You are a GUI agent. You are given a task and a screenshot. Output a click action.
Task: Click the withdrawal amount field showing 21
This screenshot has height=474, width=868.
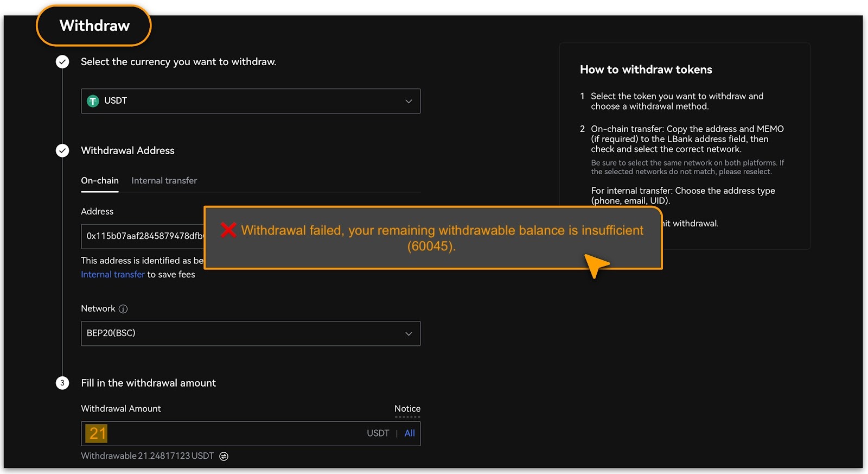217,434
